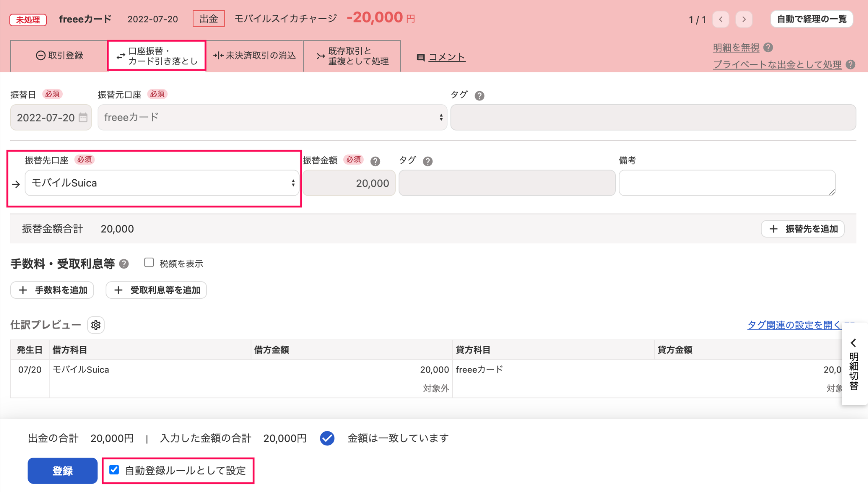Uncheck 自動登録ルールとして設定 checkbox
The image size is (868, 492).
click(114, 470)
